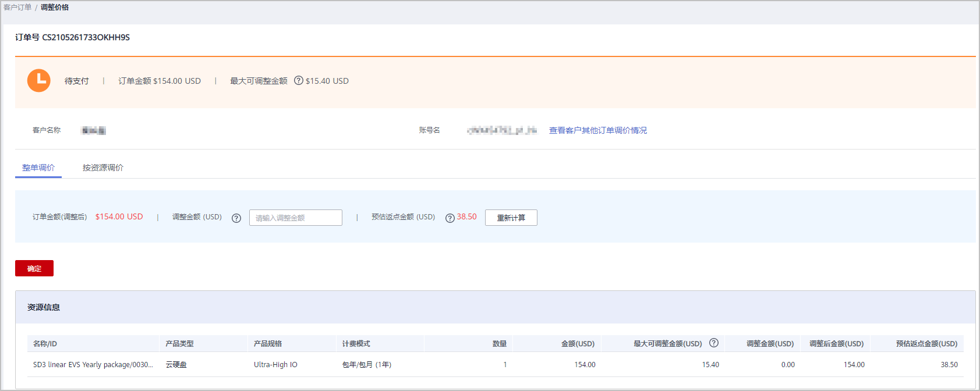The height and width of the screenshot is (391, 980).
Task: Click help icon next to 预估返点金额 (USD)
Action: (x=450, y=218)
